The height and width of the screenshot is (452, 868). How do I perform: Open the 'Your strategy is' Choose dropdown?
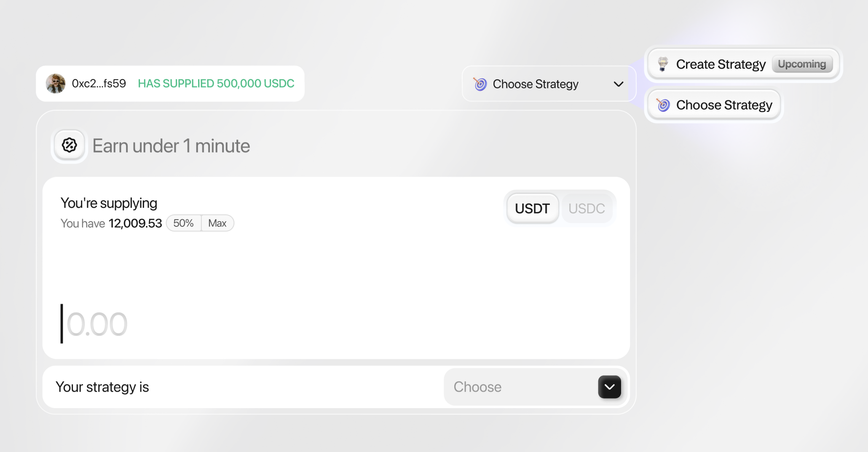tap(534, 387)
